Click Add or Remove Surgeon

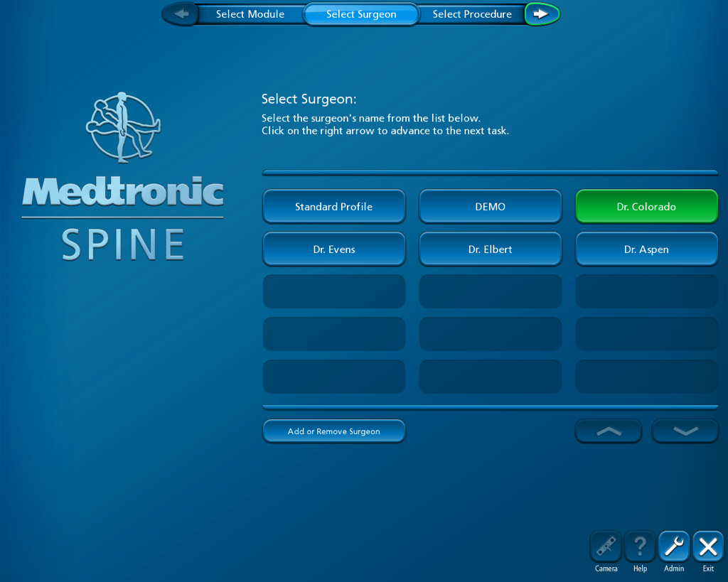pyautogui.click(x=334, y=431)
